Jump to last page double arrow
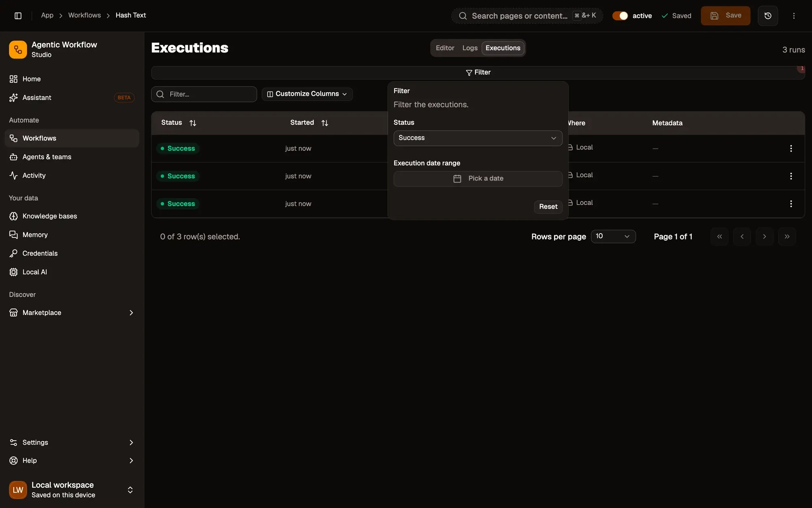Viewport: 812px width, 508px height. click(x=787, y=237)
